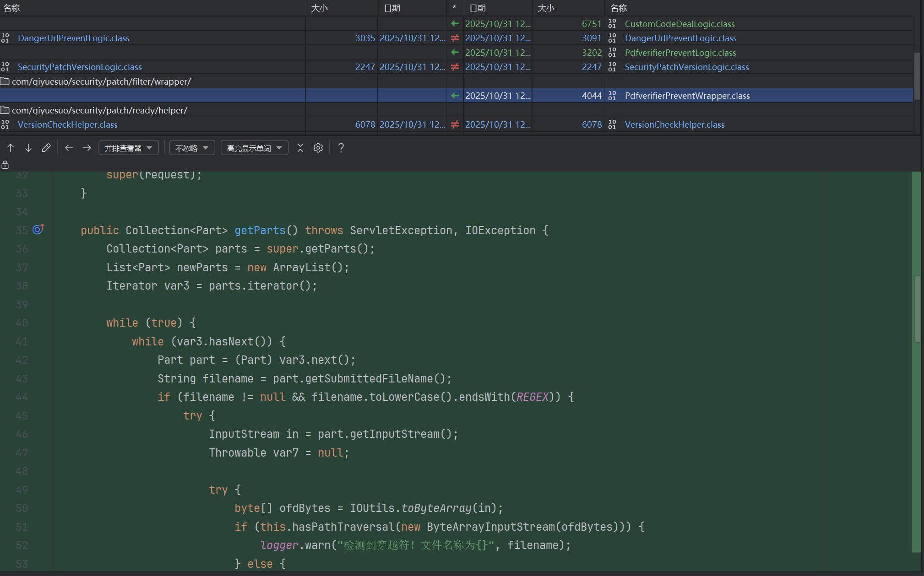Select the left DangerUrlPreventLogic.class file
The image size is (924, 576).
tap(73, 38)
